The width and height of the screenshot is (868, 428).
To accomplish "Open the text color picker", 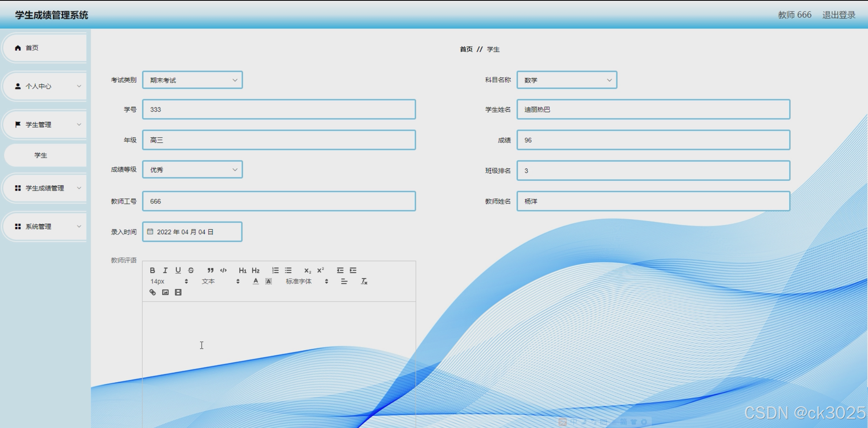I will coord(256,281).
